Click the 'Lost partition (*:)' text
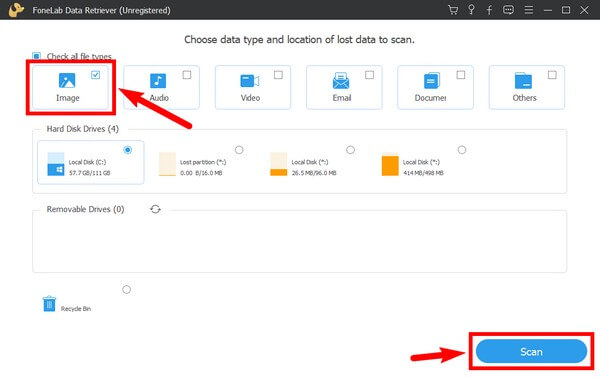 pyautogui.click(x=203, y=162)
